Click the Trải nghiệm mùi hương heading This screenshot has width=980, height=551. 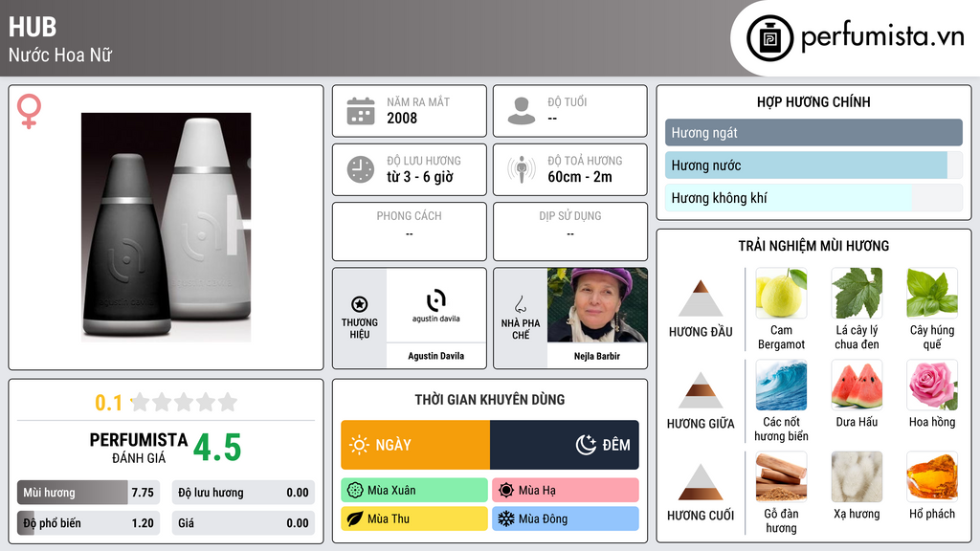pos(813,246)
